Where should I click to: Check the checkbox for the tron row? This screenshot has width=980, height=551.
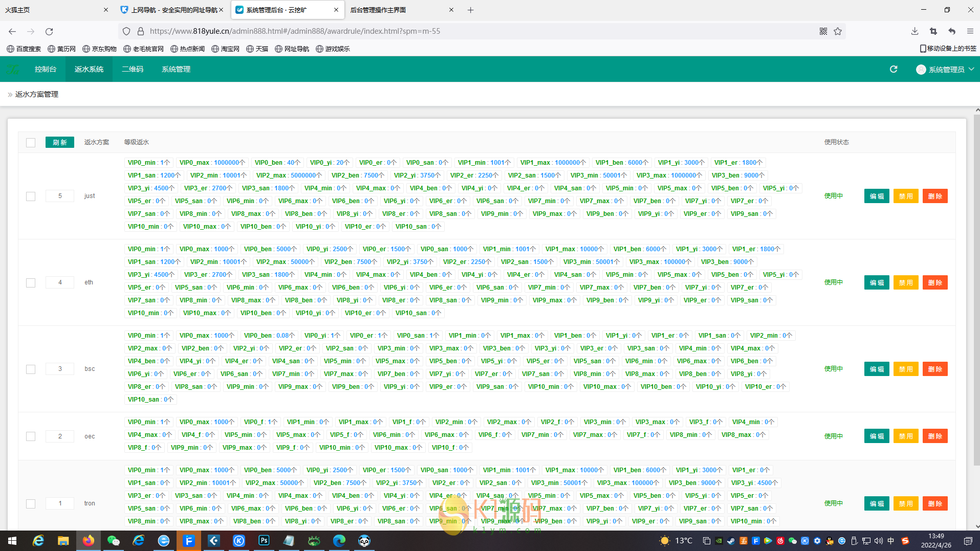(x=31, y=504)
